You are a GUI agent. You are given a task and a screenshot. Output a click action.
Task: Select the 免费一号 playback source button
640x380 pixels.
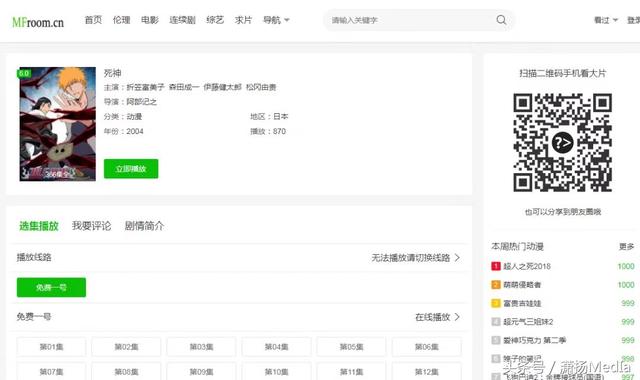[x=51, y=287]
